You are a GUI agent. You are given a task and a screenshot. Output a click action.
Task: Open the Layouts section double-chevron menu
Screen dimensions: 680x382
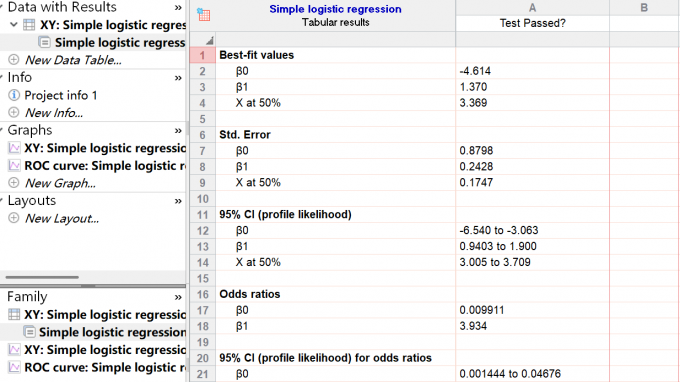[178, 201]
